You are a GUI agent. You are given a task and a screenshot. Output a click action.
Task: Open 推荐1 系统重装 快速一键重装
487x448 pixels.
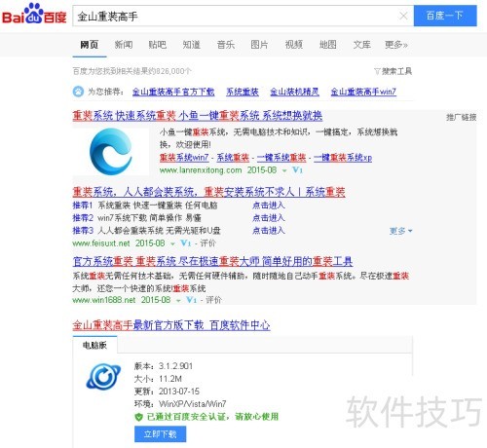click(145, 205)
